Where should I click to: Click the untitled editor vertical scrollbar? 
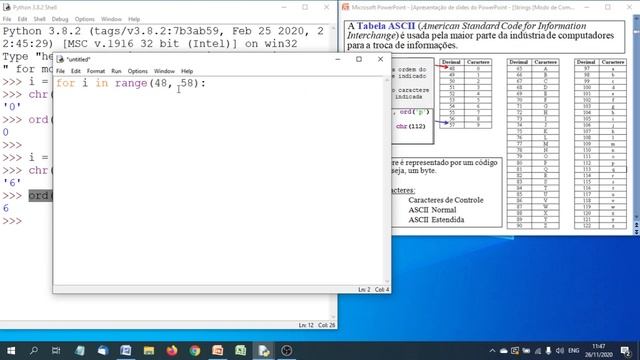[387, 180]
